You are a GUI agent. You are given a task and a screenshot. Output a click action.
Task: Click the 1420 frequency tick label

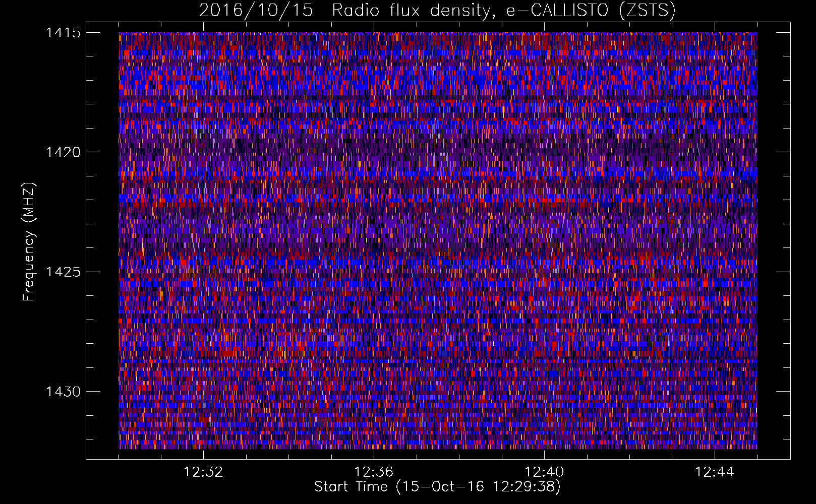point(63,152)
